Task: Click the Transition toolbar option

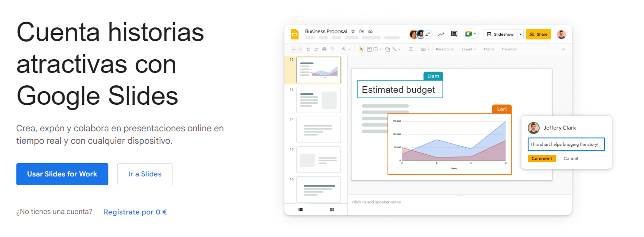Action: pos(510,49)
